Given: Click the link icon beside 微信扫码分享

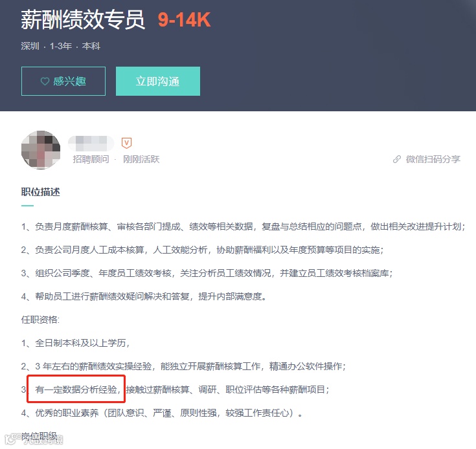Looking at the screenshot, I should pos(397,159).
